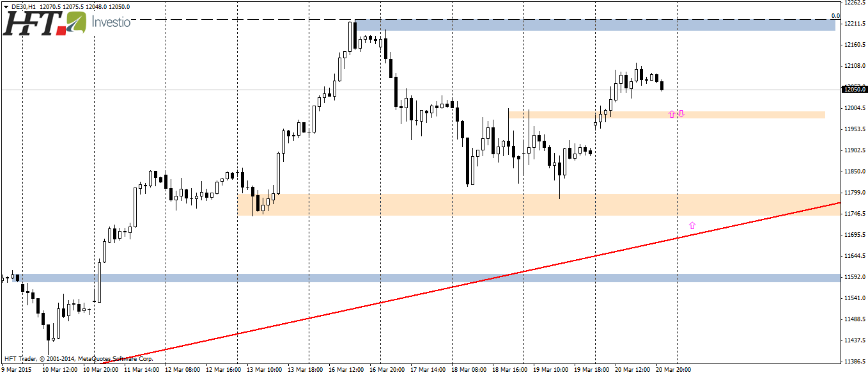
Task: Click the HFT Trader MetaQuotes copyright text
Action: click(77, 358)
